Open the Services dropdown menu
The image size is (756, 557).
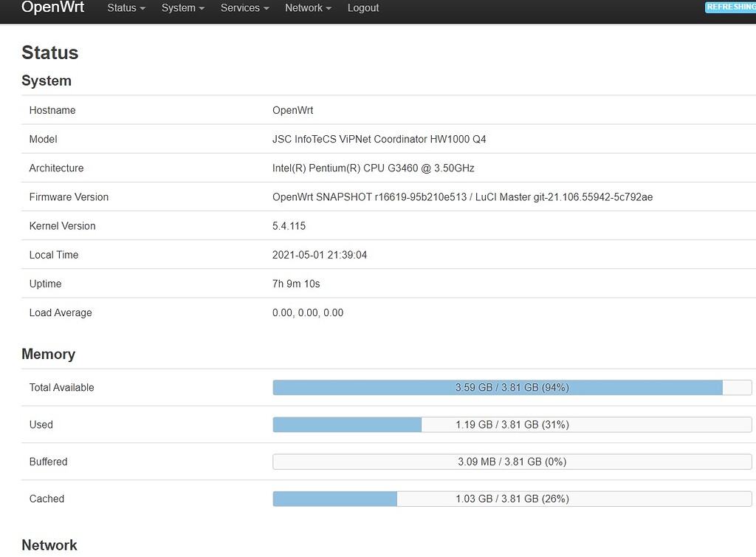point(243,8)
